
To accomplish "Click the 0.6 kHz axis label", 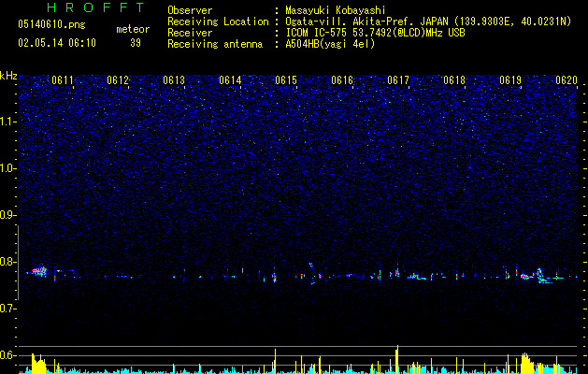I will 8,355.
